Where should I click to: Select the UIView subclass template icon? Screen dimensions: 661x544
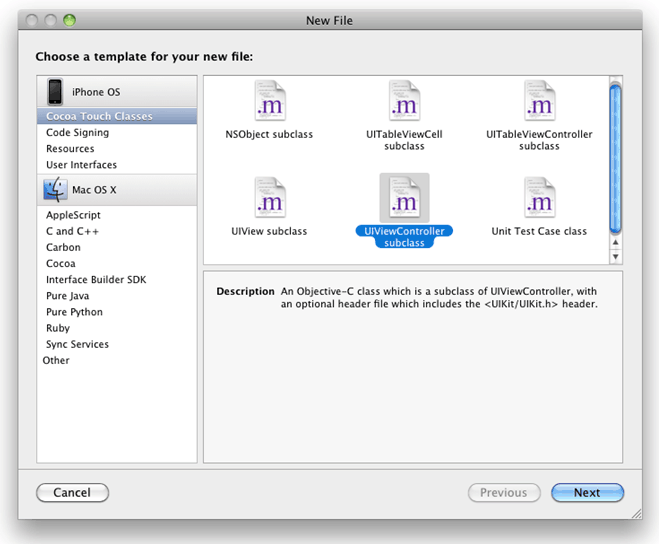(270, 198)
